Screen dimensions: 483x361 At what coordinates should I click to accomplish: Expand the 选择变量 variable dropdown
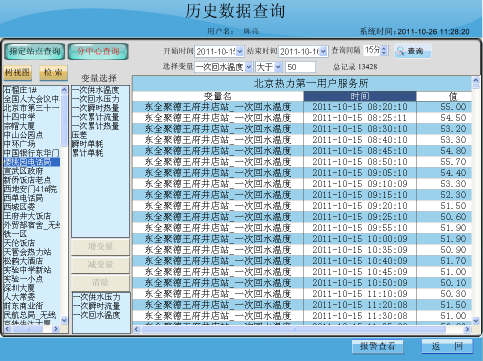coord(249,67)
